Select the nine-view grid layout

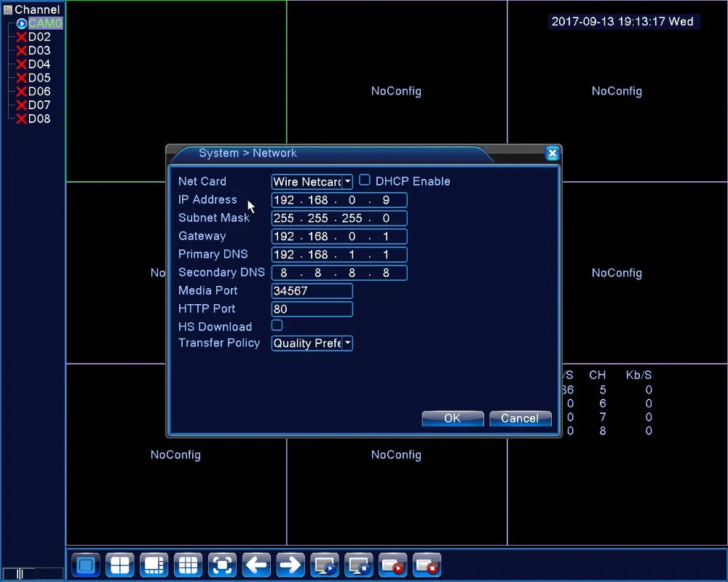point(188,565)
